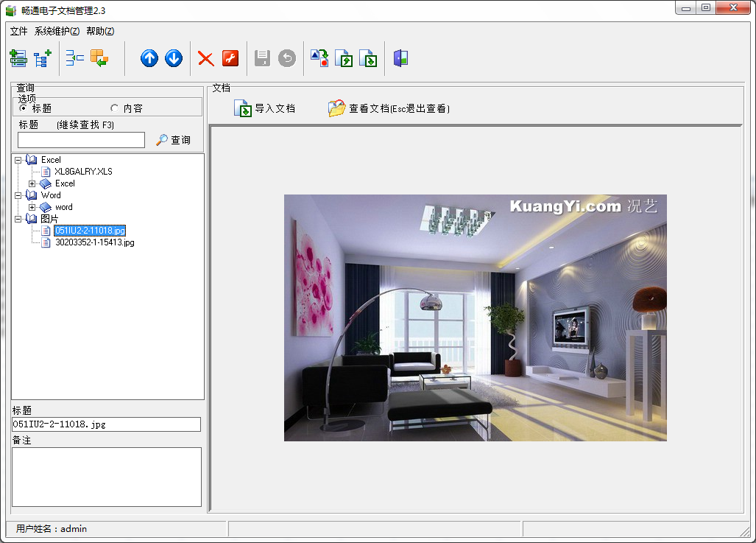Expand the nested Excel subfolder node
The image size is (756, 543).
point(32,183)
